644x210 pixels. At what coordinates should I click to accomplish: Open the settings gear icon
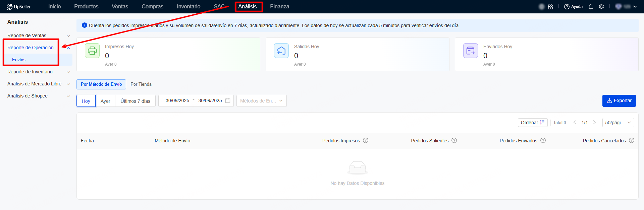601,7
